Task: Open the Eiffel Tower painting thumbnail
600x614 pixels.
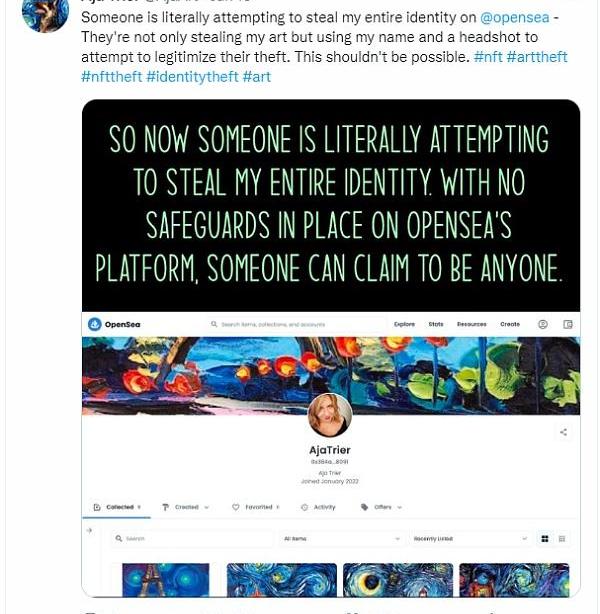Action: 166,580
